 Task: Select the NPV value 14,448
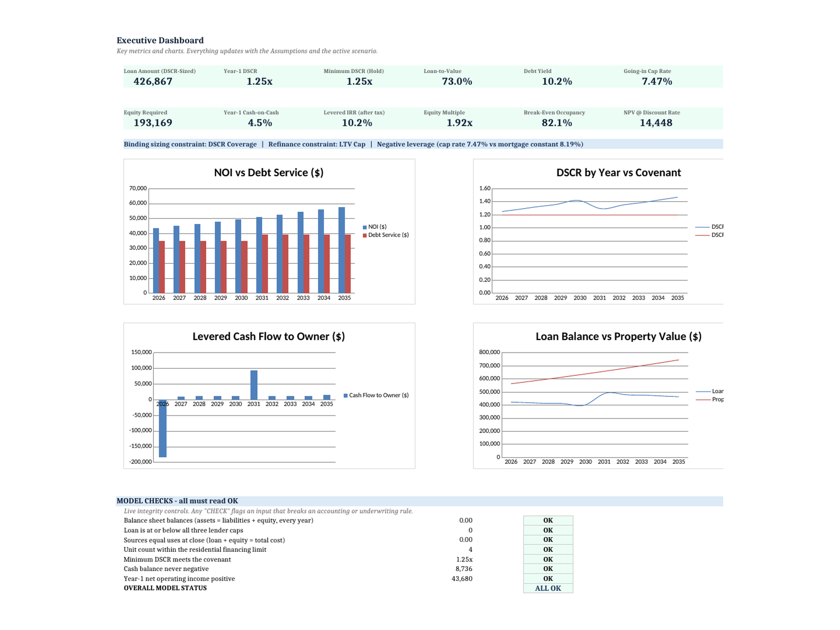656,123
